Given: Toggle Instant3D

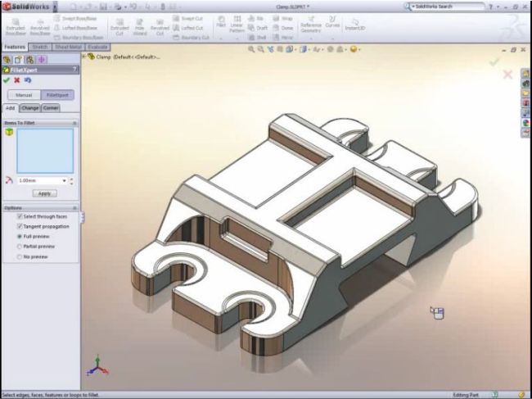Looking at the screenshot, I should pos(355,24).
